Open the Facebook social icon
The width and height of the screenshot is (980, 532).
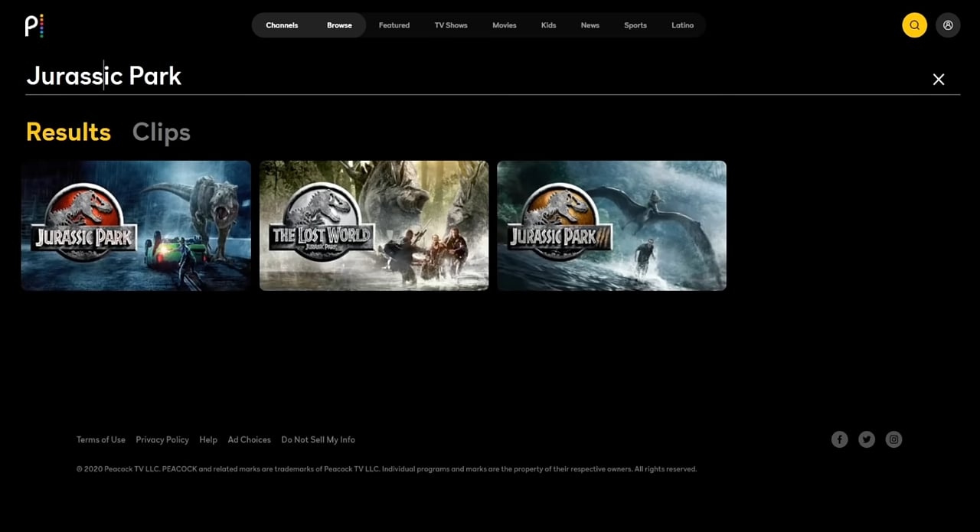840,439
